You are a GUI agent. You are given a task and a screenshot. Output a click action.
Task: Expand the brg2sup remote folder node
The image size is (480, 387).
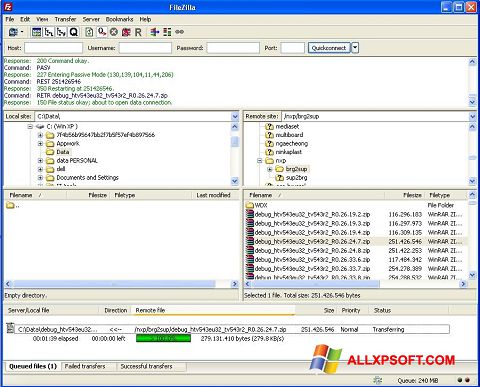coord(270,169)
